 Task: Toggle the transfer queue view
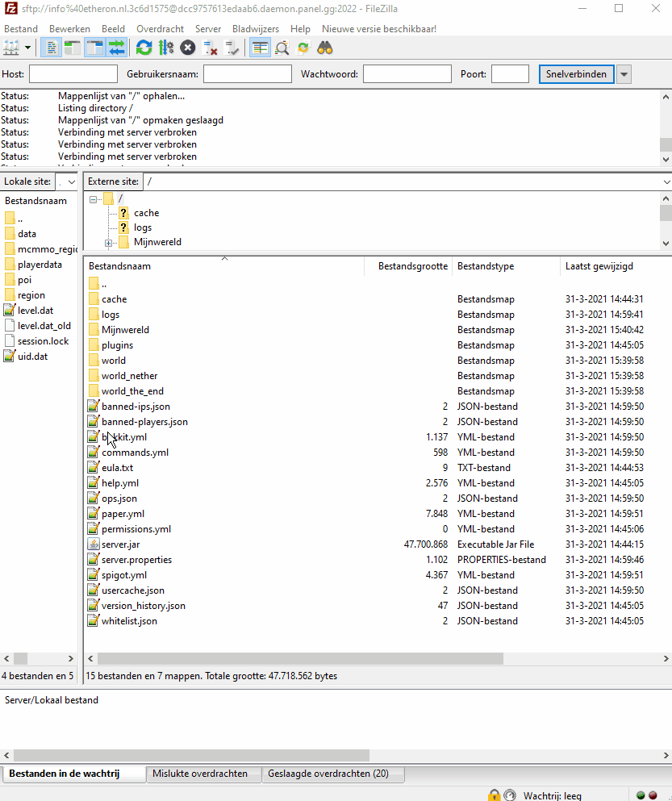click(x=117, y=48)
